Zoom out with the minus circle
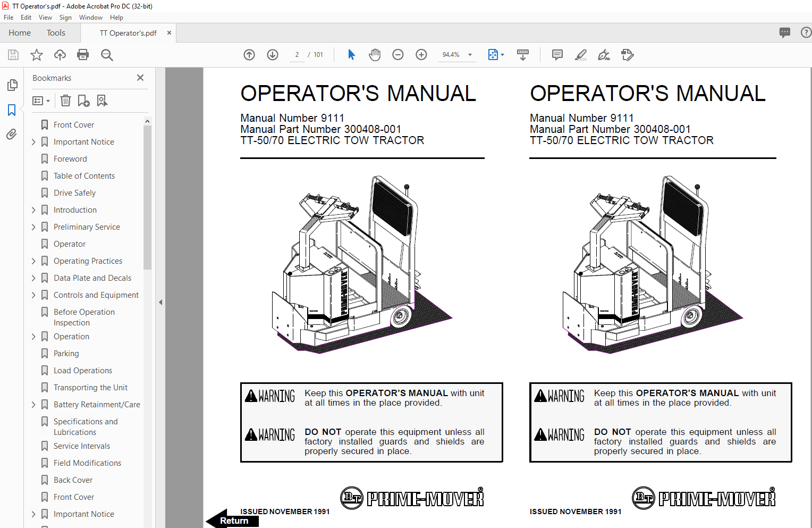Screen dimensions: 812x528 [x=398, y=55]
